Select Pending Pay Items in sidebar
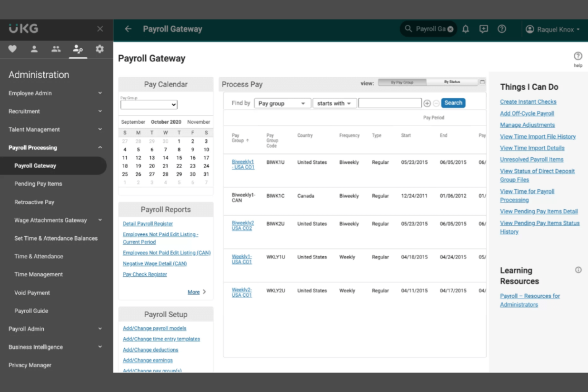This screenshot has width=588, height=392. (38, 184)
